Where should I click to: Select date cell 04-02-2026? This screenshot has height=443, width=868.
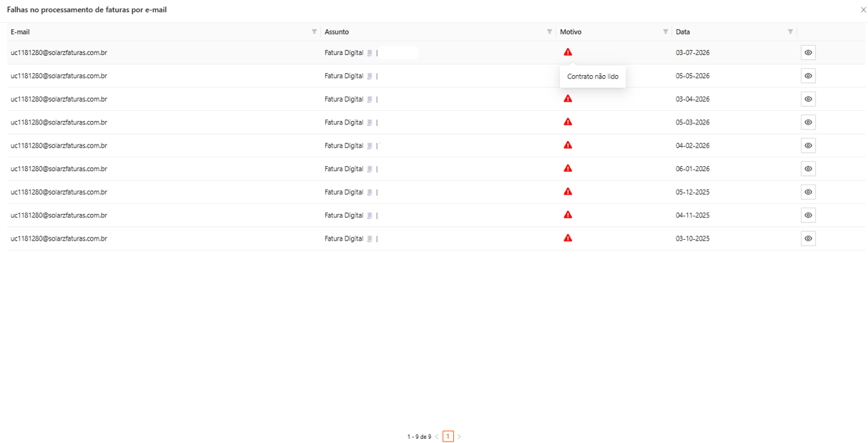tap(693, 145)
